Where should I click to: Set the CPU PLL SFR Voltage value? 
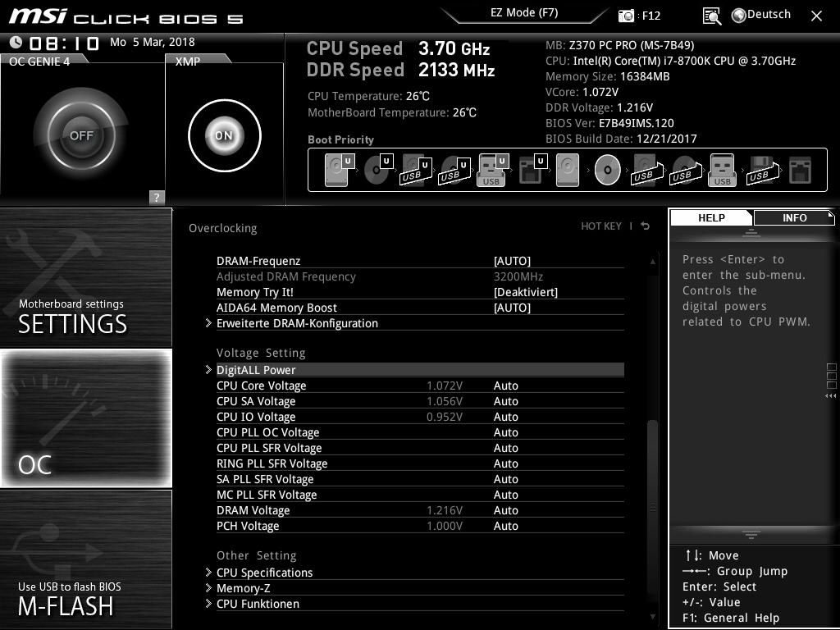[x=505, y=448]
